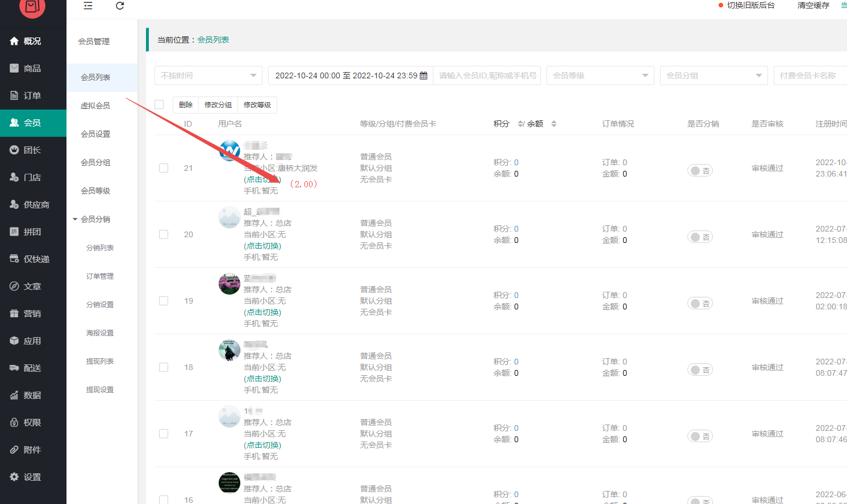Toggle the 是否分销 switch for member 20
Image resolution: width=847 pixels, height=504 pixels.
[x=700, y=237]
